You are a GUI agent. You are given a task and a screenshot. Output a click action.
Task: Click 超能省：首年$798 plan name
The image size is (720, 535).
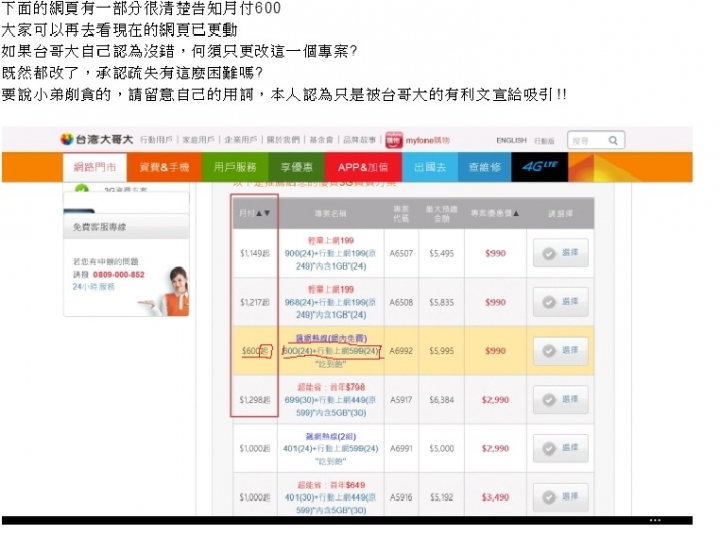click(331, 387)
